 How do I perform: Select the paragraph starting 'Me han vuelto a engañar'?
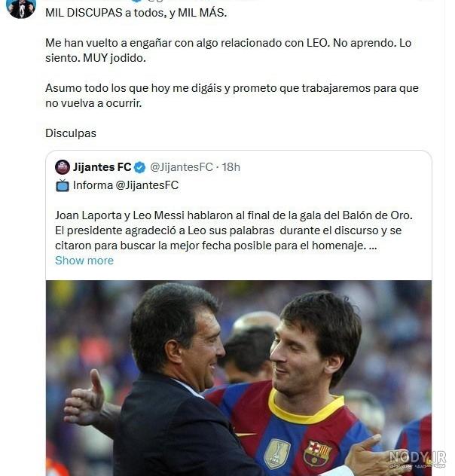(228, 50)
